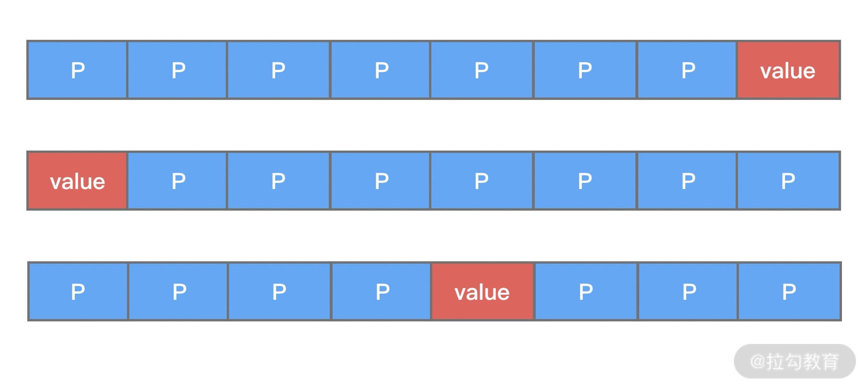
Task: Select the fifth cell in the middle row
Action: (x=481, y=181)
